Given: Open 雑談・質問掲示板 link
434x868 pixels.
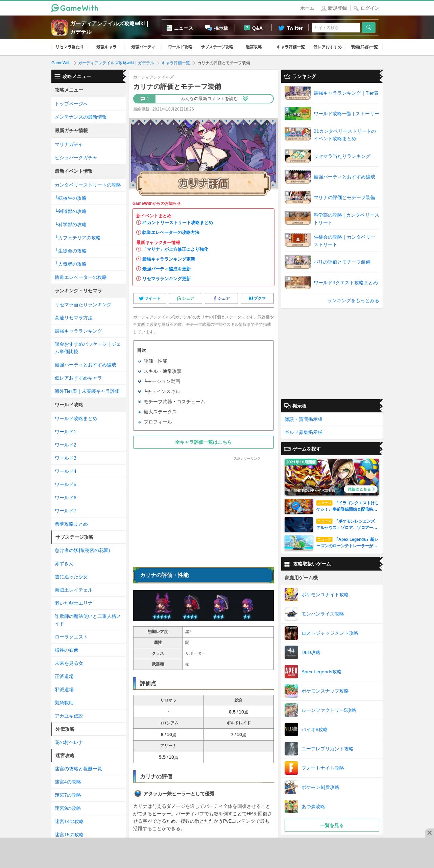Looking at the screenshot, I should (x=304, y=419).
